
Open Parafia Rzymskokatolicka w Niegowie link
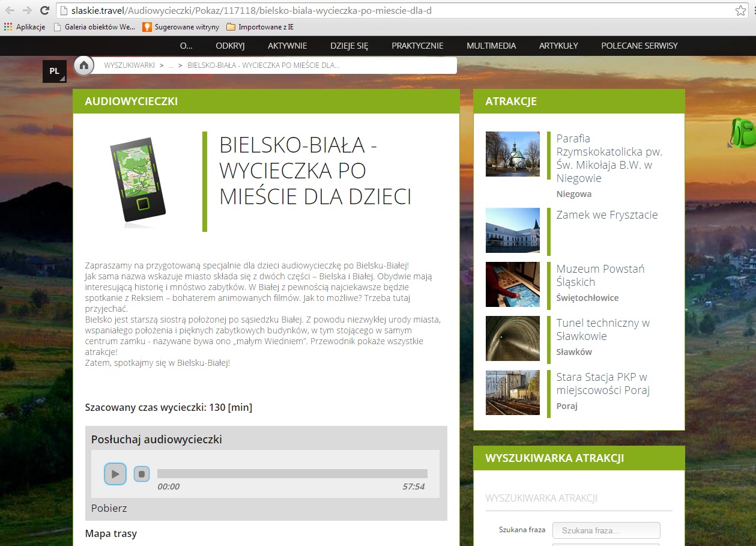click(x=609, y=158)
